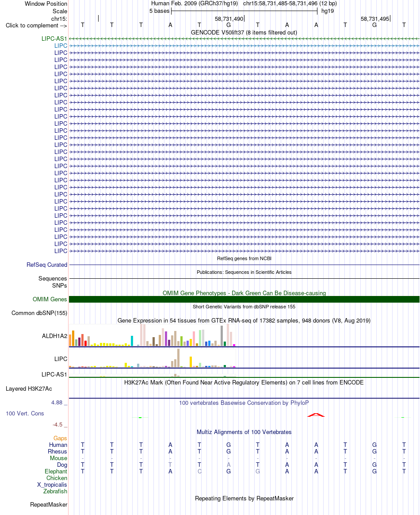Click the 58,731,495 coordinate marker
Screen dimensions: 420x515
click(375, 19)
